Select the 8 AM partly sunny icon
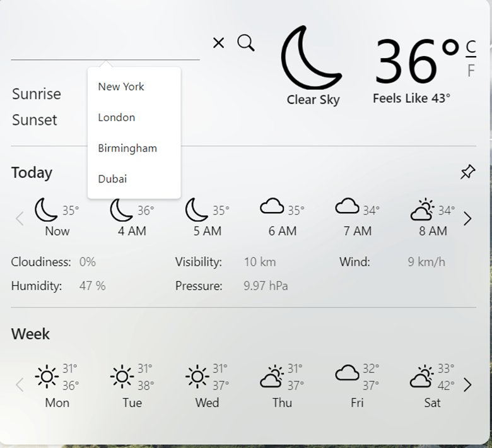The width and height of the screenshot is (492, 448). click(422, 209)
